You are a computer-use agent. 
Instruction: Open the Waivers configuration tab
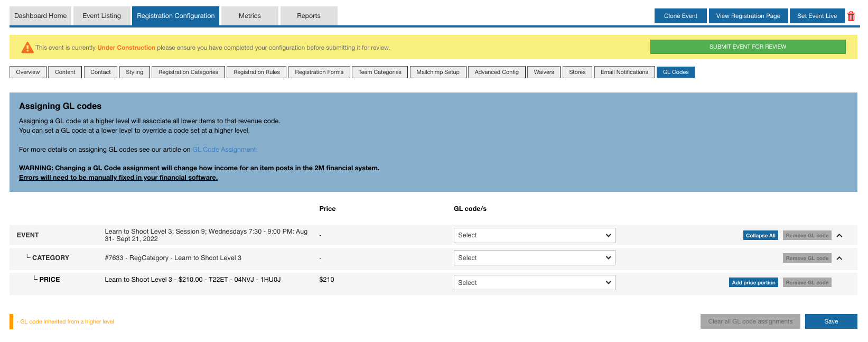(x=544, y=72)
